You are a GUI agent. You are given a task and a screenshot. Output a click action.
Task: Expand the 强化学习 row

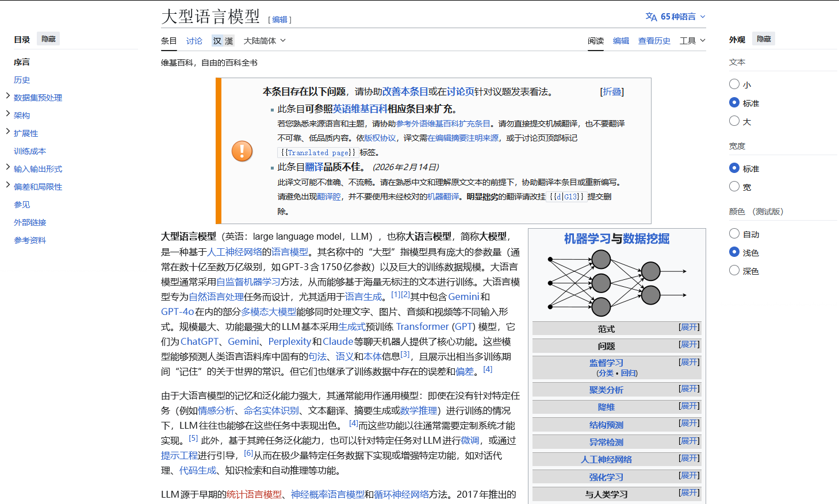point(689,476)
